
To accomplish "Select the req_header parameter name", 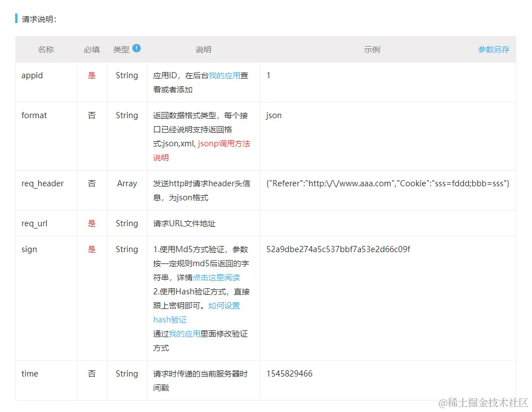I will [42, 183].
